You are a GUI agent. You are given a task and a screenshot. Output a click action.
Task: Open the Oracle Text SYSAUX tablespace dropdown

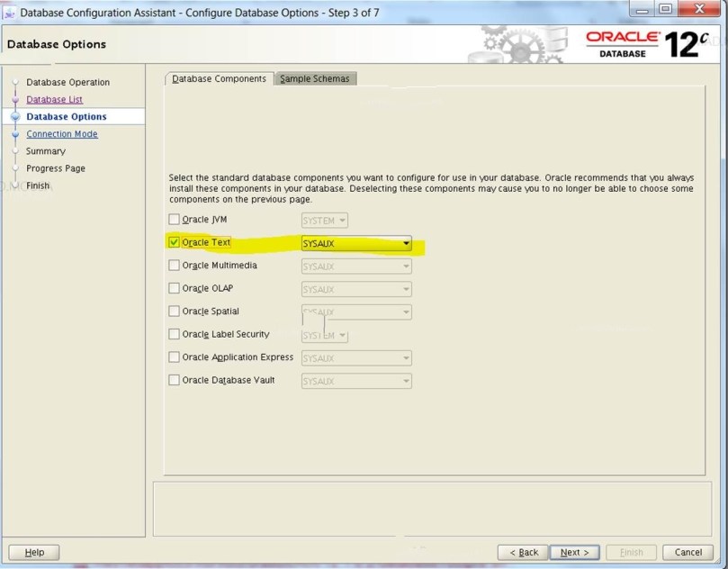pos(356,243)
